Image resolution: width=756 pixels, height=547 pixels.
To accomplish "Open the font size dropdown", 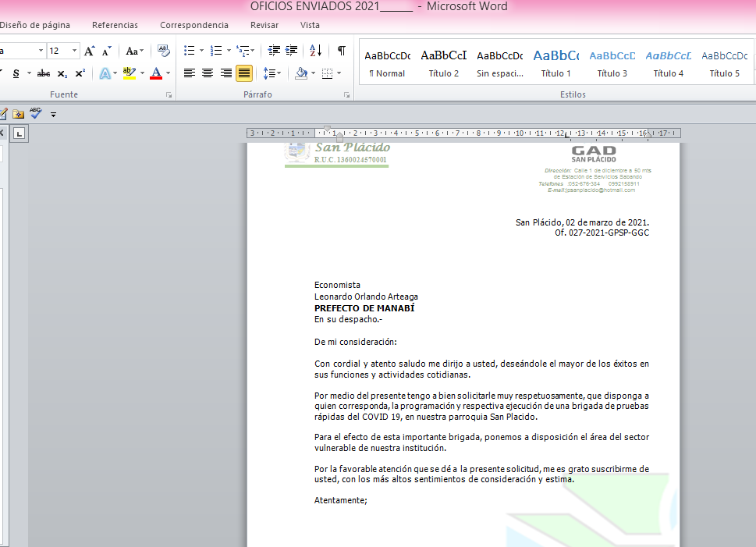I will pyautogui.click(x=75, y=51).
